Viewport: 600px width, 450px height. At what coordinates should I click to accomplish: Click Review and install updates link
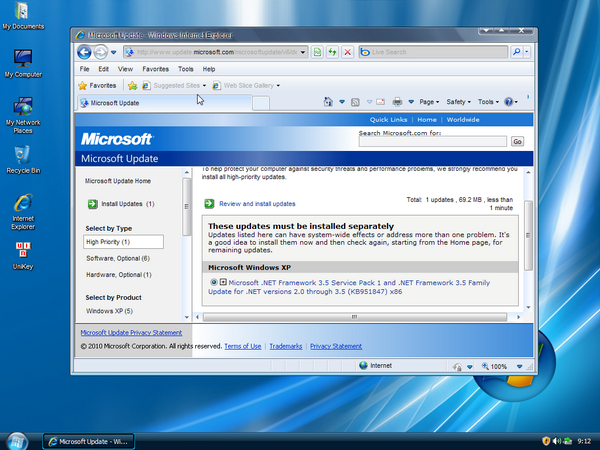pyautogui.click(x=257, y=204)
